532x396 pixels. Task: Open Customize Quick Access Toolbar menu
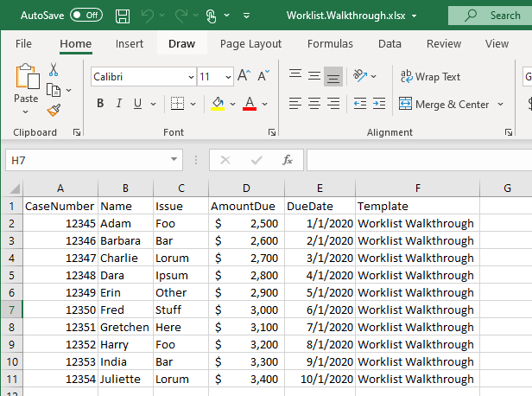[x=247, y=16]
